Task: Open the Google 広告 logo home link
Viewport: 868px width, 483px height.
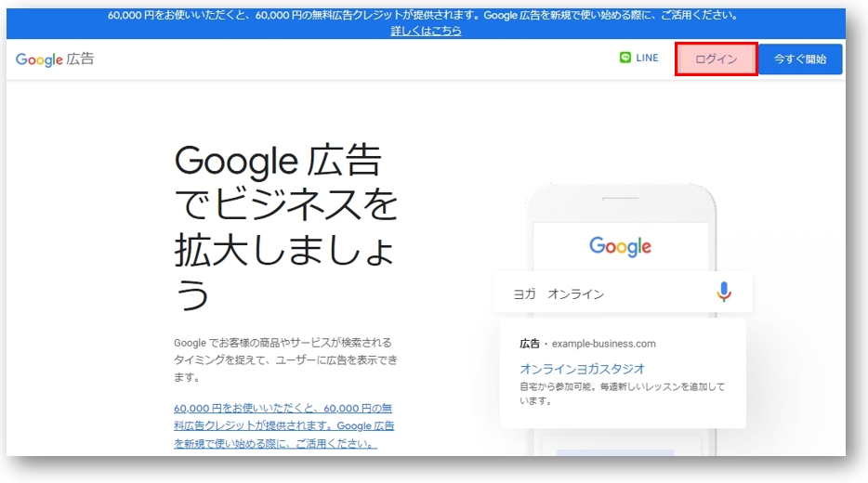Action: pyautogui.click(x=55, y=59)
